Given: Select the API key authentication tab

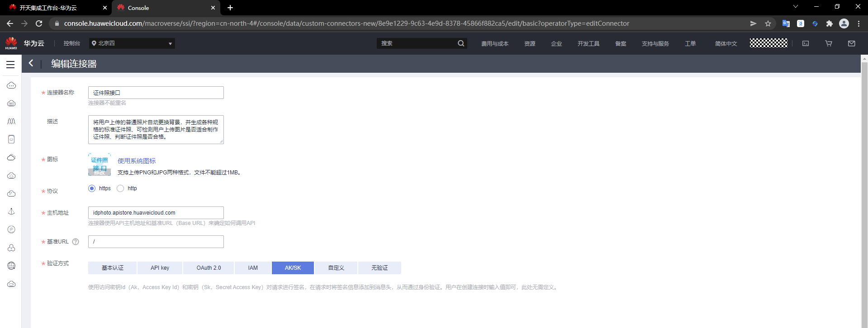Looking at the screenshot, I should pyautogui.click(x=160, y=268).
